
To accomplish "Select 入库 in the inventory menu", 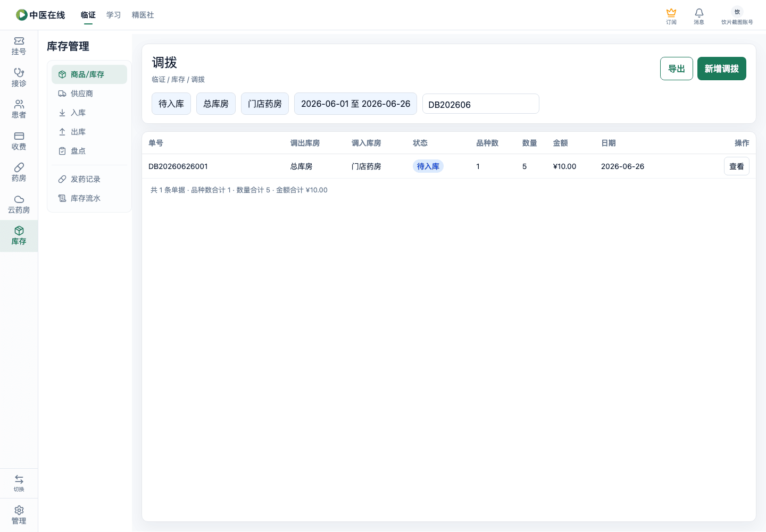I will (x=89, y=113).
